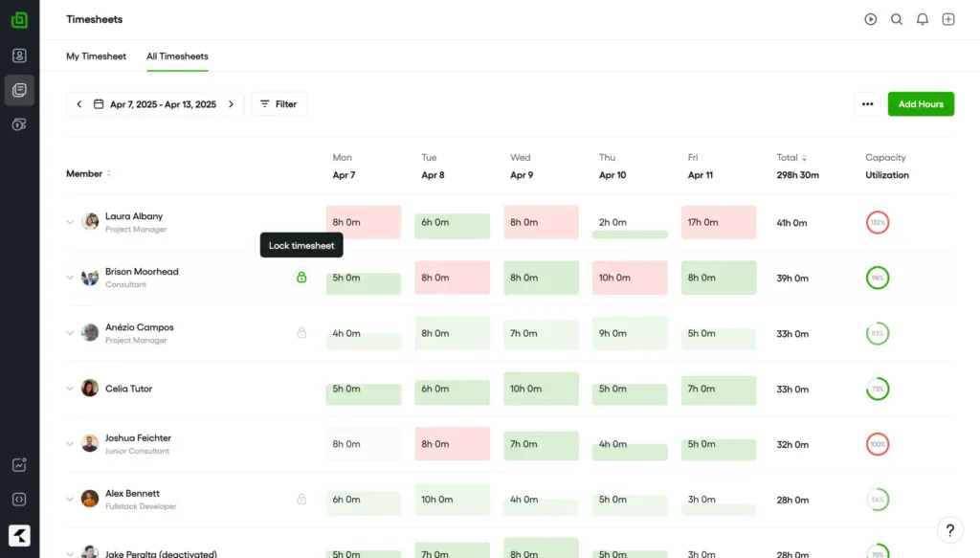This screenshot has width=980, height=558.
Task: Click Laura Albany's 132% utilization ring
Action: point(877,223)
